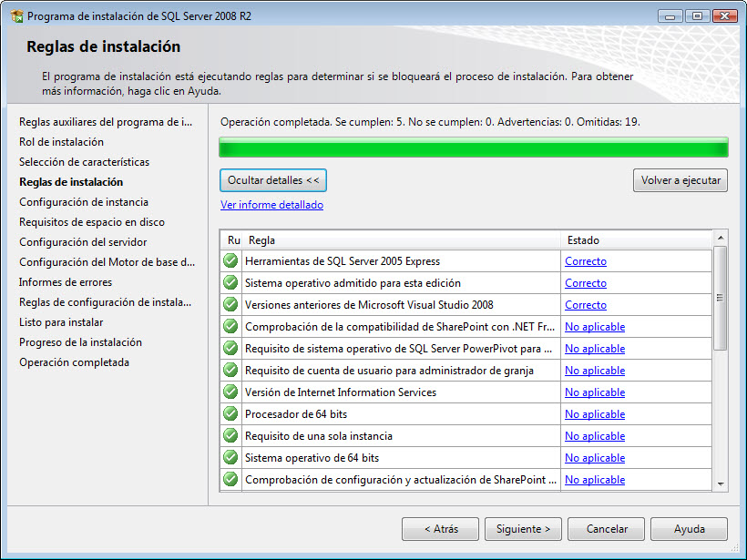Click check icon beside Procesador de 64 bits
This screenshot has height=560, width=747.
230,414
